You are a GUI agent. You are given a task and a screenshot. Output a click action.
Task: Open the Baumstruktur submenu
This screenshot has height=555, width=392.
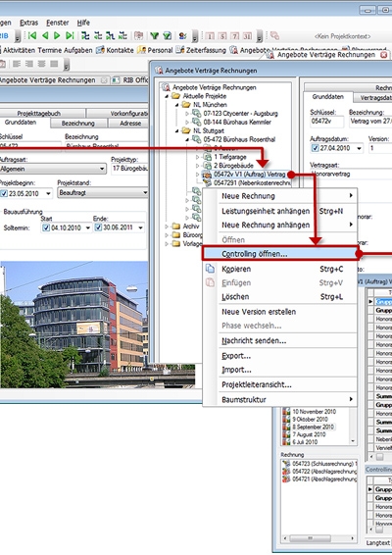(279, 399)
